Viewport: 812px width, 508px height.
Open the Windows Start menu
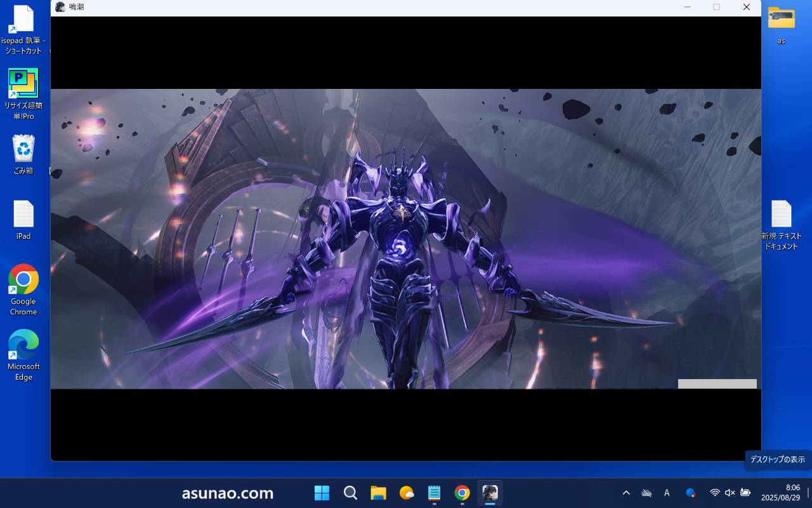(322, 493)
